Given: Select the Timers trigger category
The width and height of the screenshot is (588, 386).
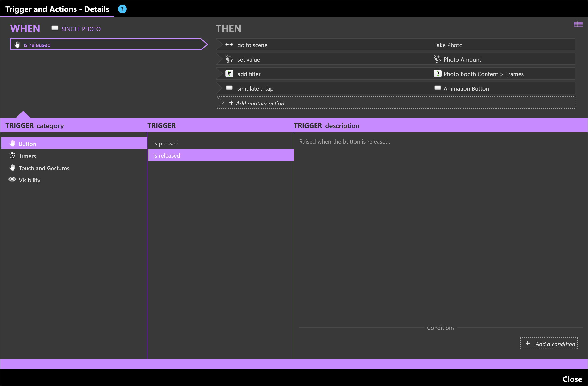Looking at the screenshot, I should pyautogui.click(x=27, y=156).
